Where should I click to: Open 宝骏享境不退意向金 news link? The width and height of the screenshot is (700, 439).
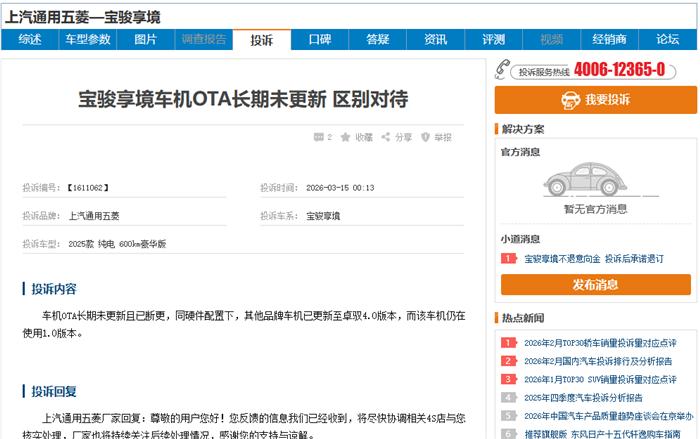pos(562,258)
